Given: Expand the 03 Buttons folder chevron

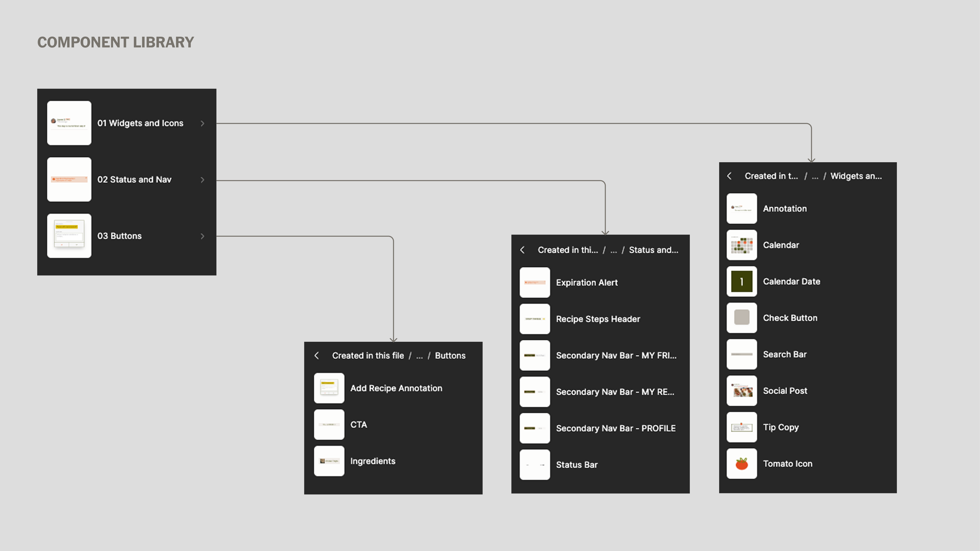Looking at the screenshot, I should (202, 236).
